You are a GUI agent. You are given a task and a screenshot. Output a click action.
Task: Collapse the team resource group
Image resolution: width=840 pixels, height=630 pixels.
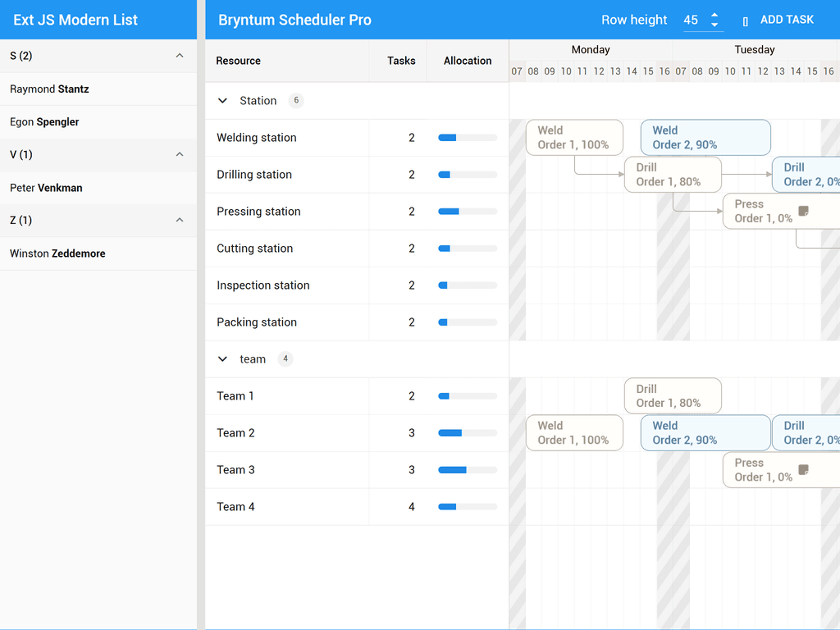pyautogui.click(x=222, y=359)
